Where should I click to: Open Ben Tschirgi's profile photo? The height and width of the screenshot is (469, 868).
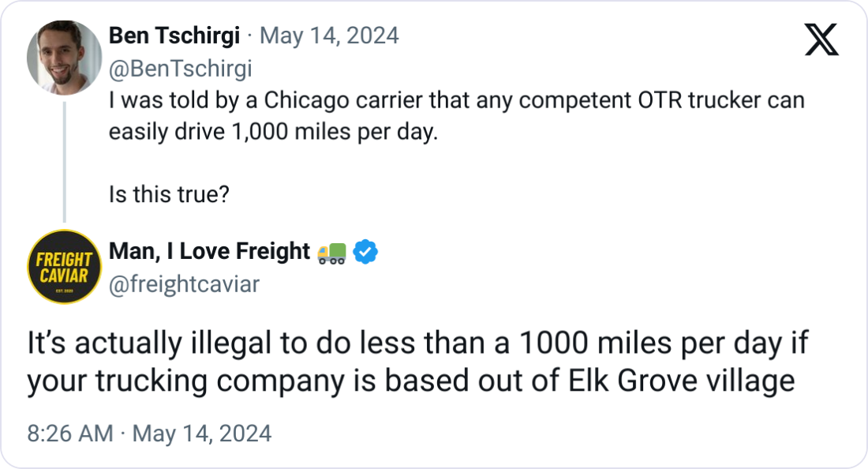(65, 58)
